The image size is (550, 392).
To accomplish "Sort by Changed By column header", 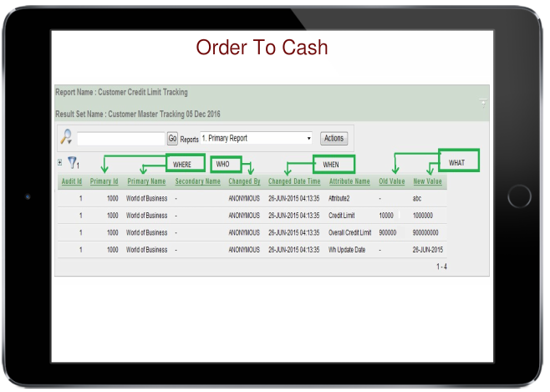I will click(x=245, y=181).
